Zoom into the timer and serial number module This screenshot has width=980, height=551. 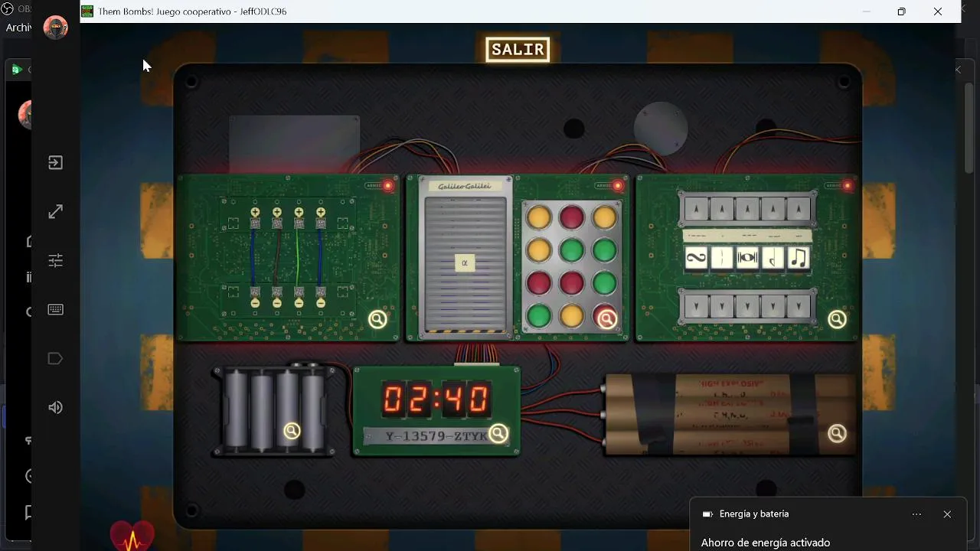(x=498, y=434)
